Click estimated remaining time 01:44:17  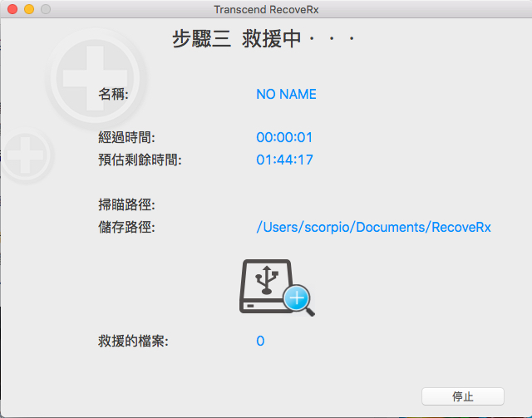pyautogui.click(x=284, y=160)
